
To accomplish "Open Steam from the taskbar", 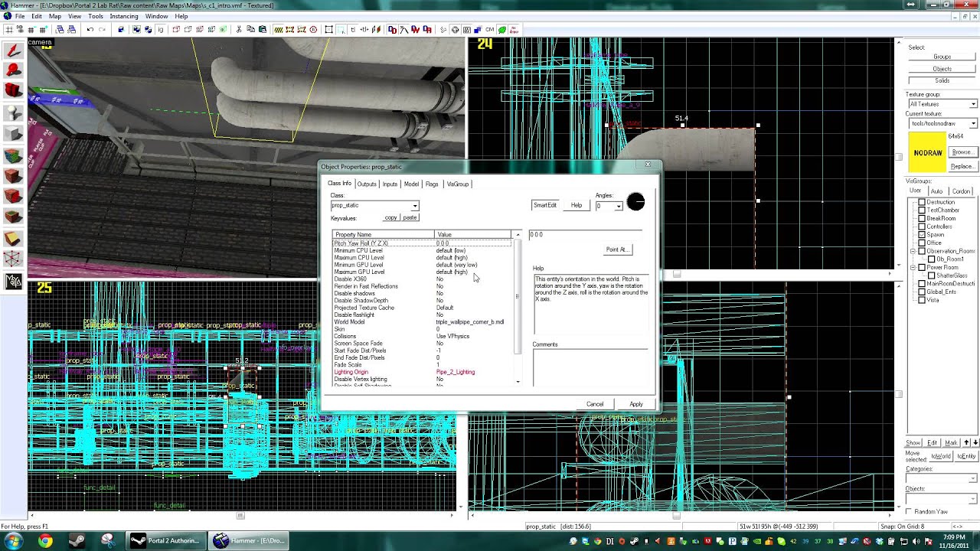I will tap(77, 541).
